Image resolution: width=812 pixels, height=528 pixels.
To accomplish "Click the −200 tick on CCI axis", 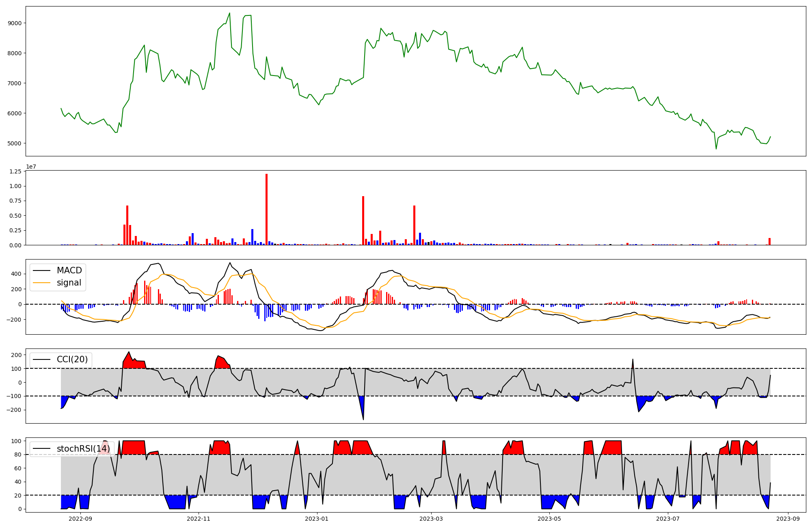I will (x=14, y=410).
